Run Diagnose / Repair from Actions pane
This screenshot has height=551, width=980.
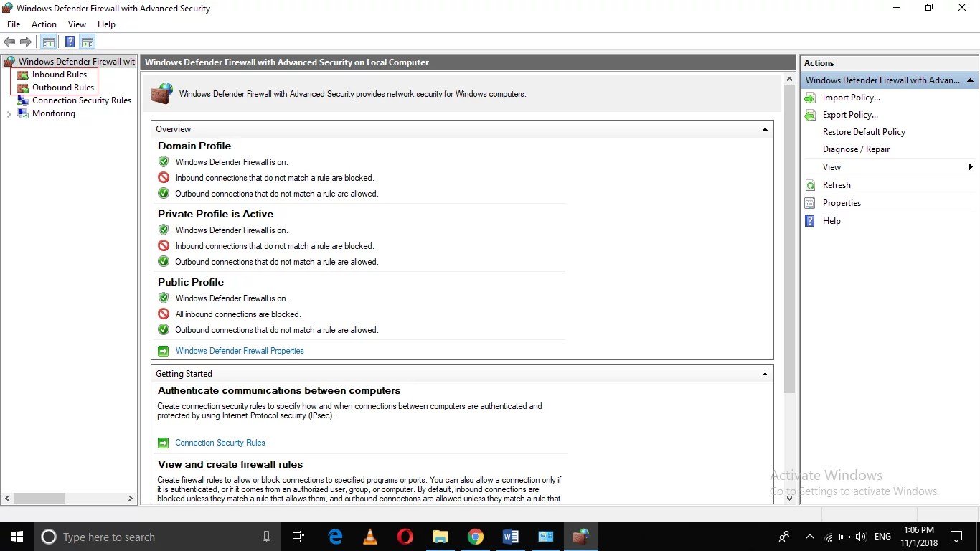coord(856,149)
